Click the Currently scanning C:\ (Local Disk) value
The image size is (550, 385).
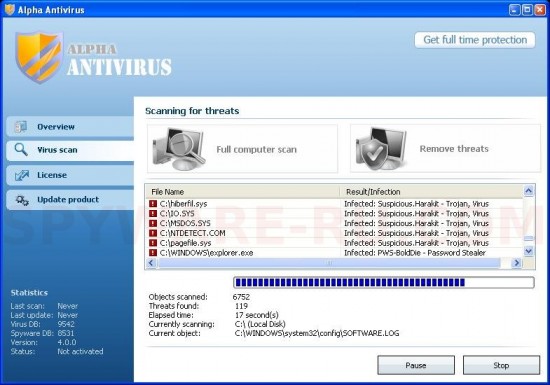[260, 324]
